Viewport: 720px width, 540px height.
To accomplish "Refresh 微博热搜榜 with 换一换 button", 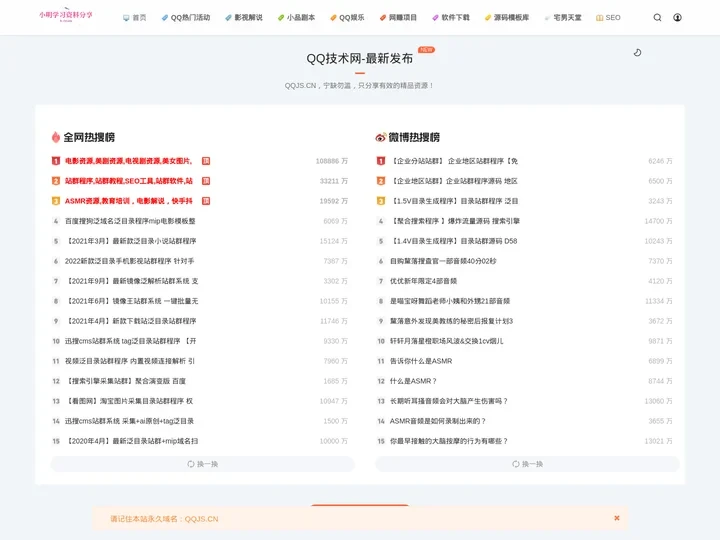I will click(x=527, y=464).
